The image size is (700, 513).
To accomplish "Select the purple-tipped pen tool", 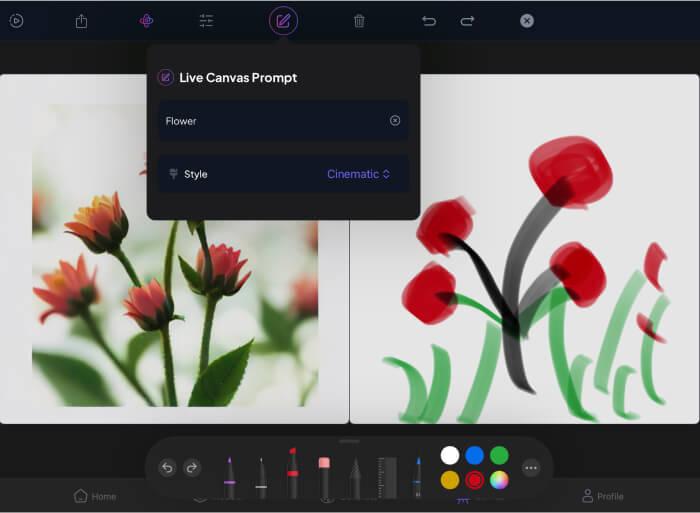I will (x=230, y=474).
